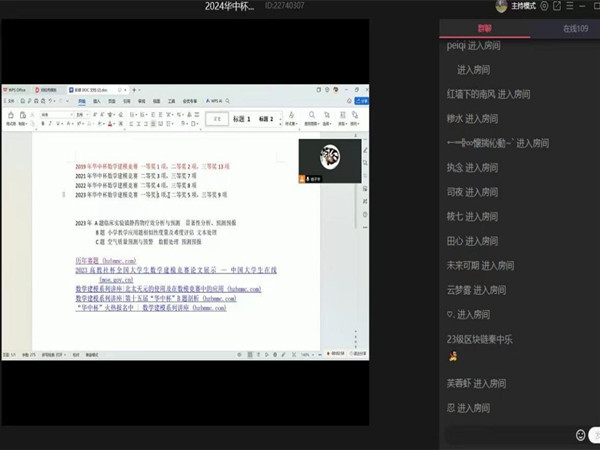This screenshot has width=600, height=450.
Task: Open the 2023 高教社杯 paper showcase link
Action: [x=176, y=275]
